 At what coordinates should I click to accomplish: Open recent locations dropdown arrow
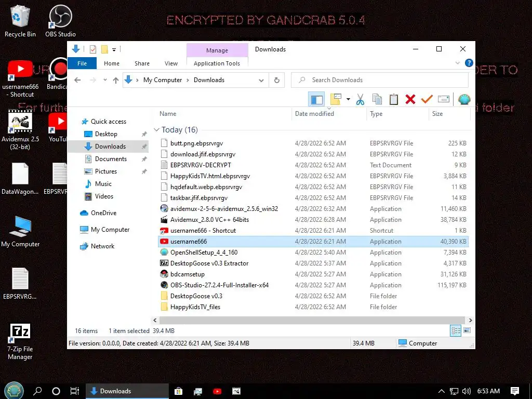(x=105, y=80)
